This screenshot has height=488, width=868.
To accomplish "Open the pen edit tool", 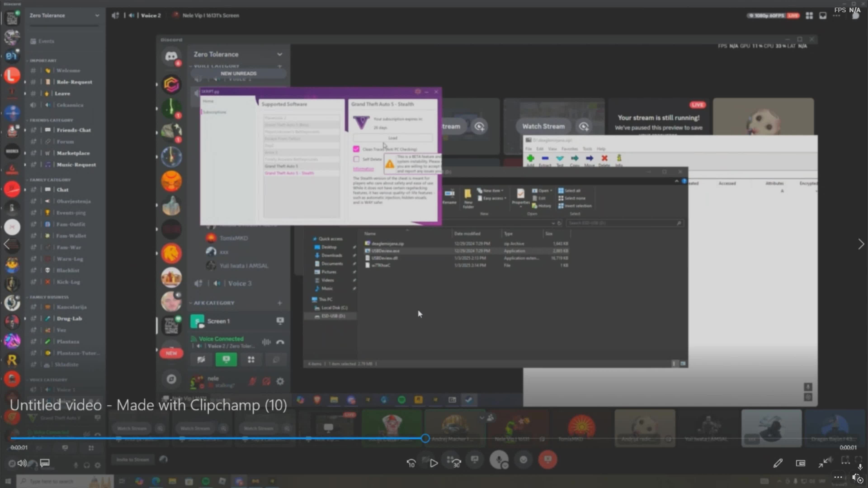I will click(x=778, y=463).
